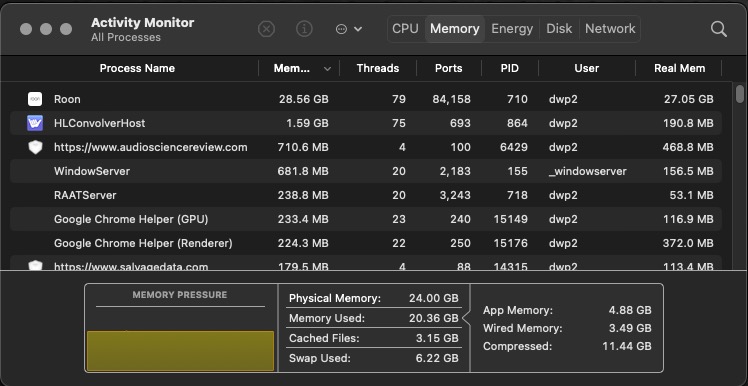Image resolution: width=748 pixels, height=386 pixels.
Task: Click Roon's 28.56 GB memory value
Action: 303,99
